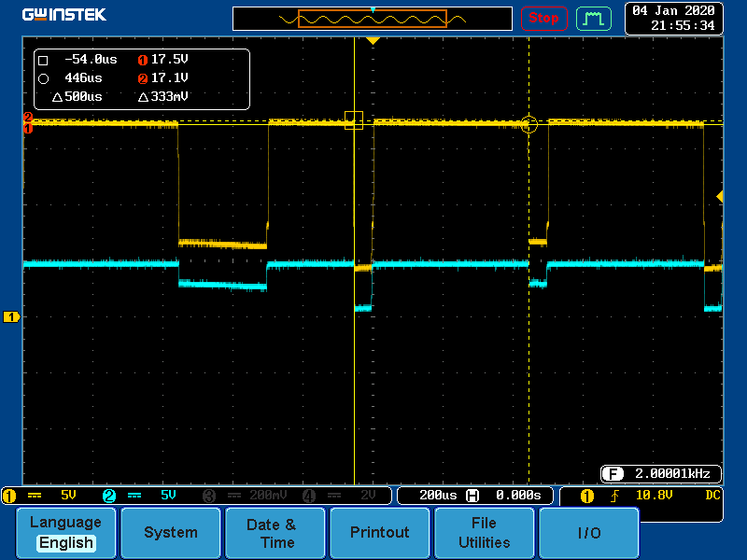This screenshot has height=560, width=747.
Task: Click the waveform memory overview bar
Action: click(372, 19)
